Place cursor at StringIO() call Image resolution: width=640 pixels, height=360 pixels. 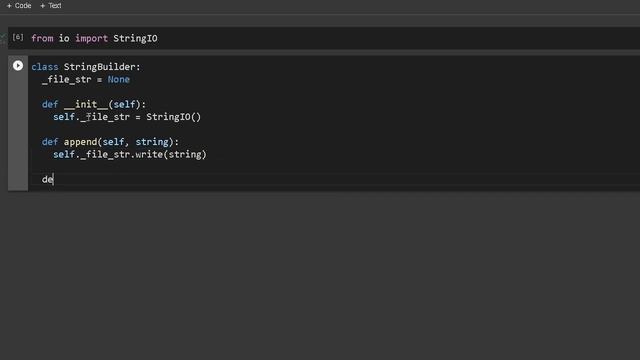[x=173, y=117]
